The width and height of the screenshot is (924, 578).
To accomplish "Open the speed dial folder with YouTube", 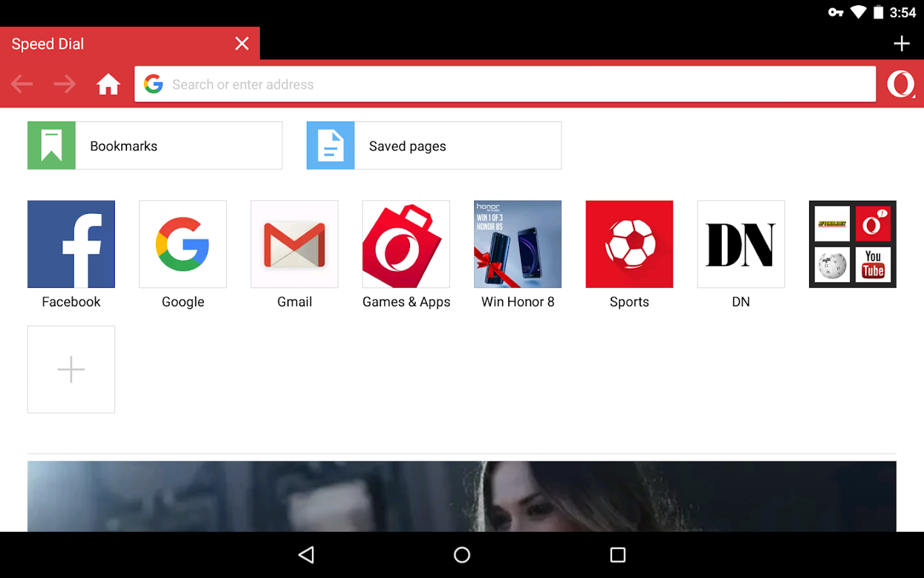I will [853, 244].
